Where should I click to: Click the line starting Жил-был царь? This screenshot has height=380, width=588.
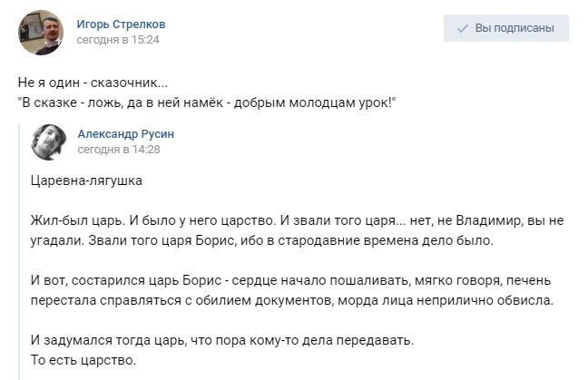297,220
